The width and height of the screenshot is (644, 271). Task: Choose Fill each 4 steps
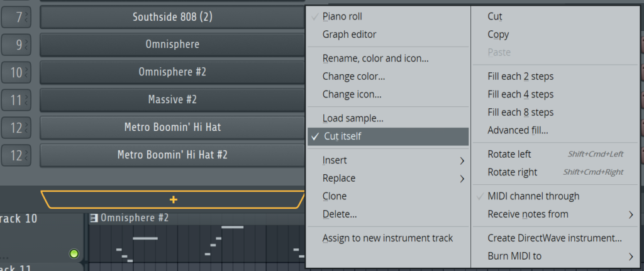click(x=520, y=94)
